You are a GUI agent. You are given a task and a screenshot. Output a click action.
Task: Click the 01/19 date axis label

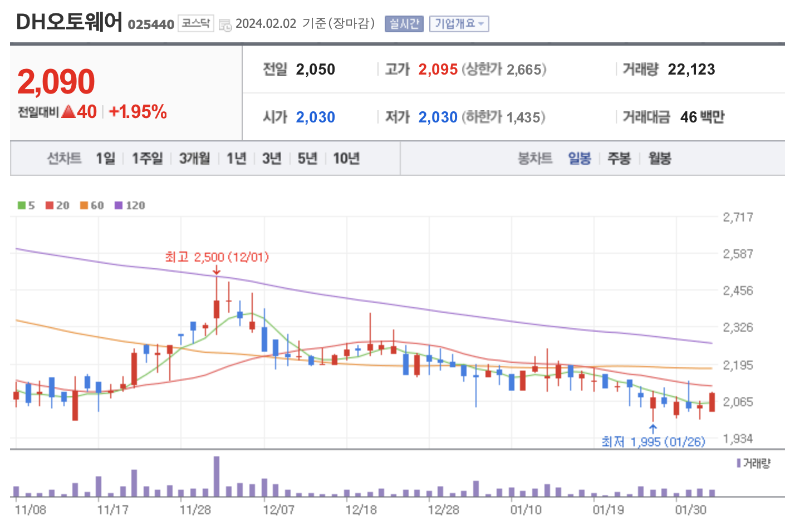(x=608, y=510)
